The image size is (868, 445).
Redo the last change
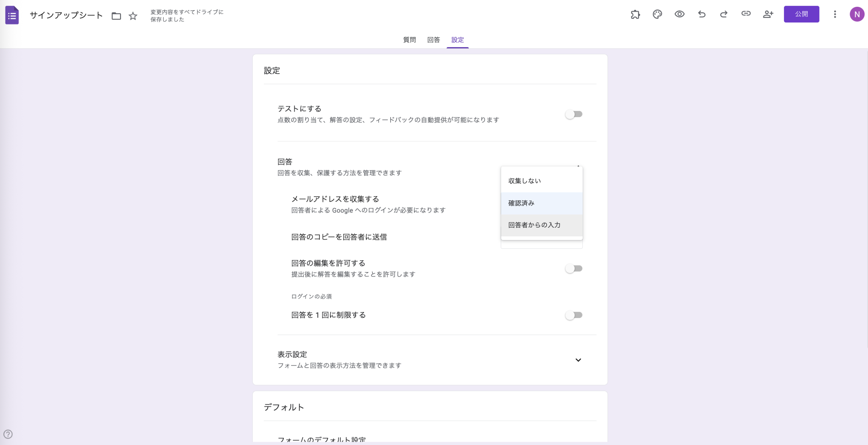pos(724,14)
